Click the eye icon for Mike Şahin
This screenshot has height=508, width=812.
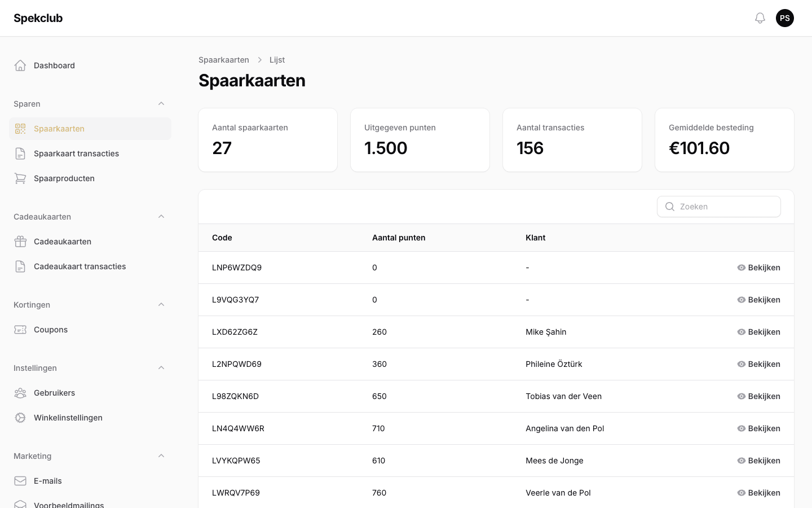pos(742,332)
